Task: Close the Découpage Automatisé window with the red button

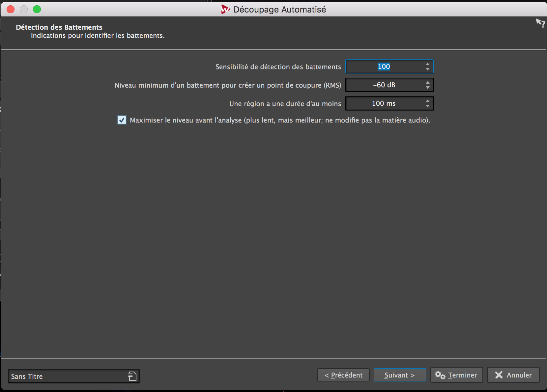Action: point(11,9)
